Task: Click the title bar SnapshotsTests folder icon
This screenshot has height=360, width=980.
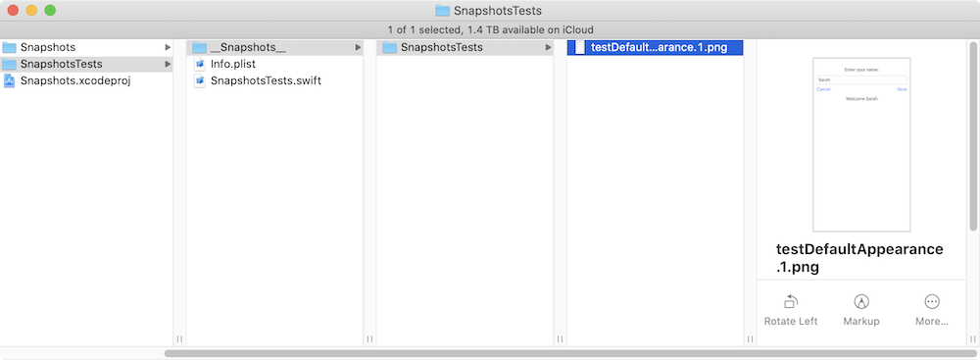Action: tap(443, 11)
